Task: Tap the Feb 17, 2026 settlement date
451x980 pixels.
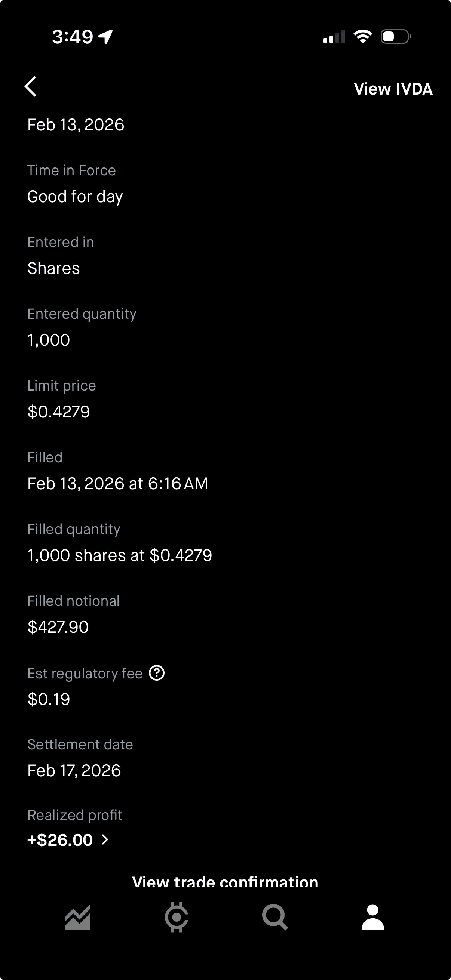Action: 74,770
